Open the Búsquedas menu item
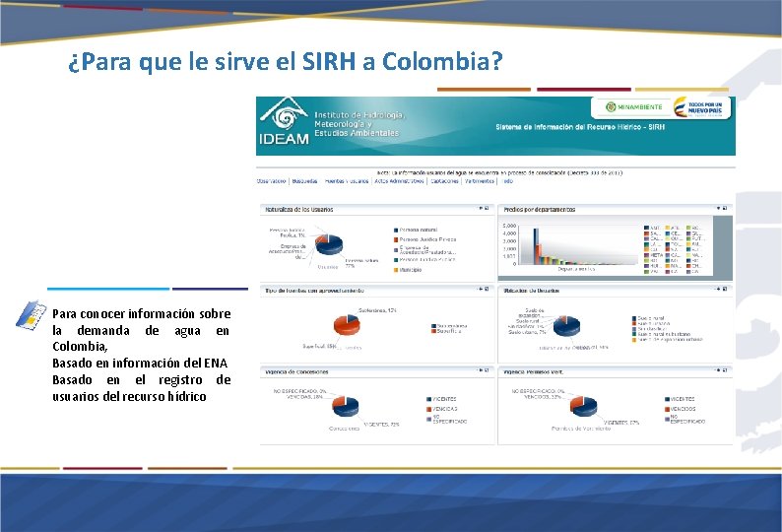782x532 pixels. click(x=304, y=181)
